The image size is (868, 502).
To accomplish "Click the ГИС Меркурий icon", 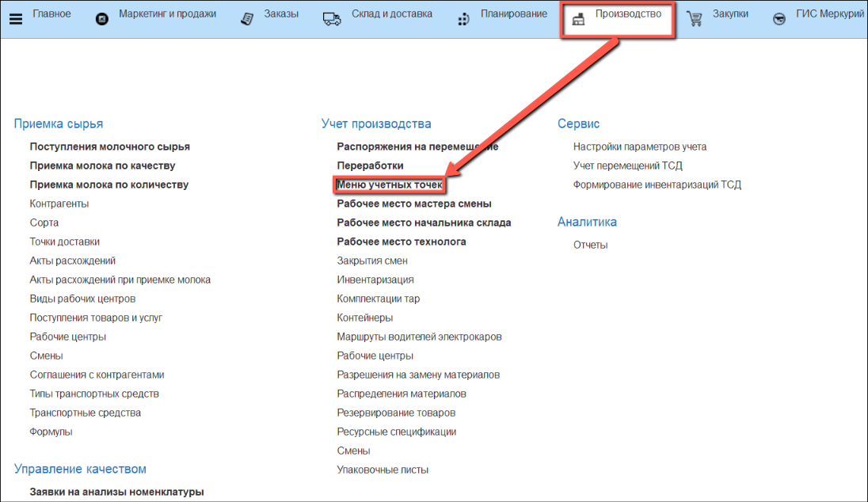I will [780, 19].
